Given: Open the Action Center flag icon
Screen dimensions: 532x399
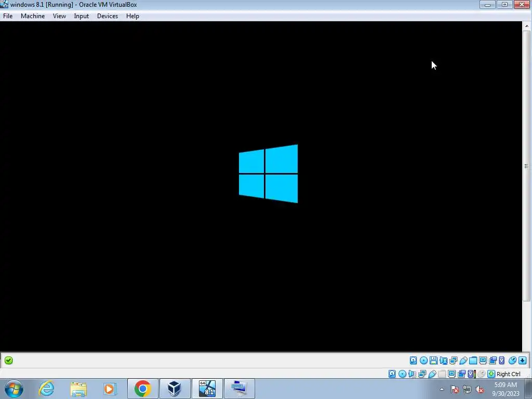Looking at the screenshot, I should 455,389.
